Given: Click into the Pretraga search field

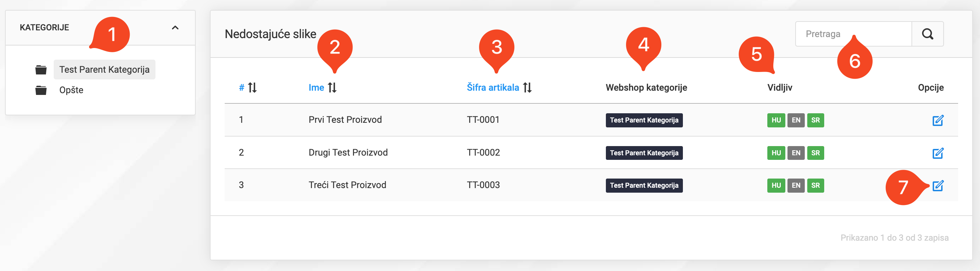Looking at the screenshot, I should pyautogui.click(x=853, y=34).
